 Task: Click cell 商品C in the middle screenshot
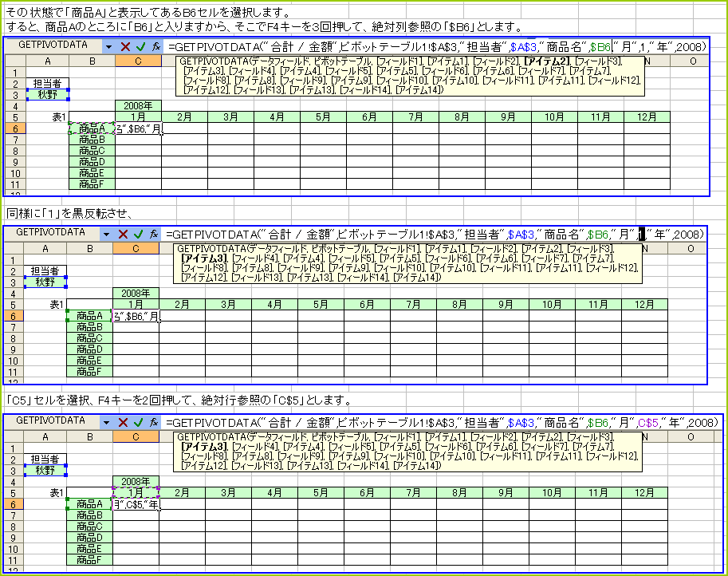(x=89, y=338)
